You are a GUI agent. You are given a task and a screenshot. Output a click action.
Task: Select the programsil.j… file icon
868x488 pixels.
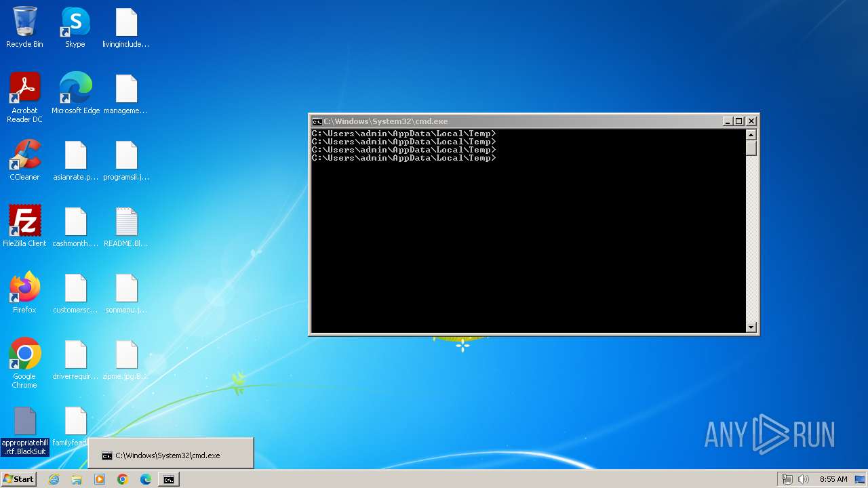(126, 160)
